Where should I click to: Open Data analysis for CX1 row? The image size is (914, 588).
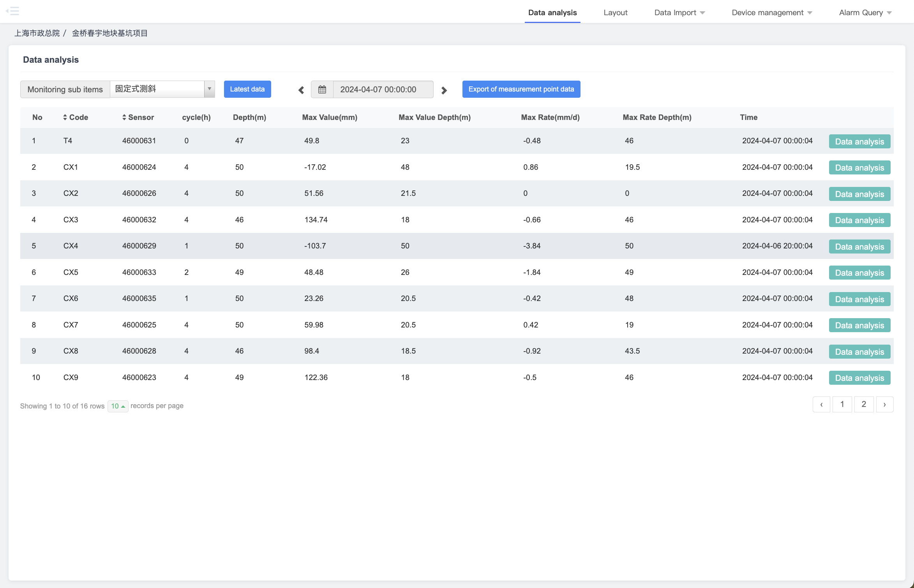point(859,167)
